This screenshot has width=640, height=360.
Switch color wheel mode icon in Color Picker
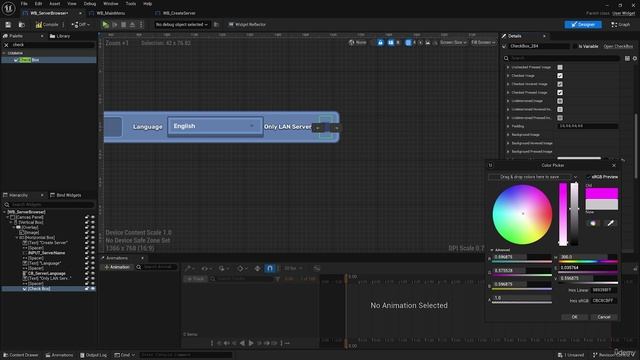click(x=593, y=223)
